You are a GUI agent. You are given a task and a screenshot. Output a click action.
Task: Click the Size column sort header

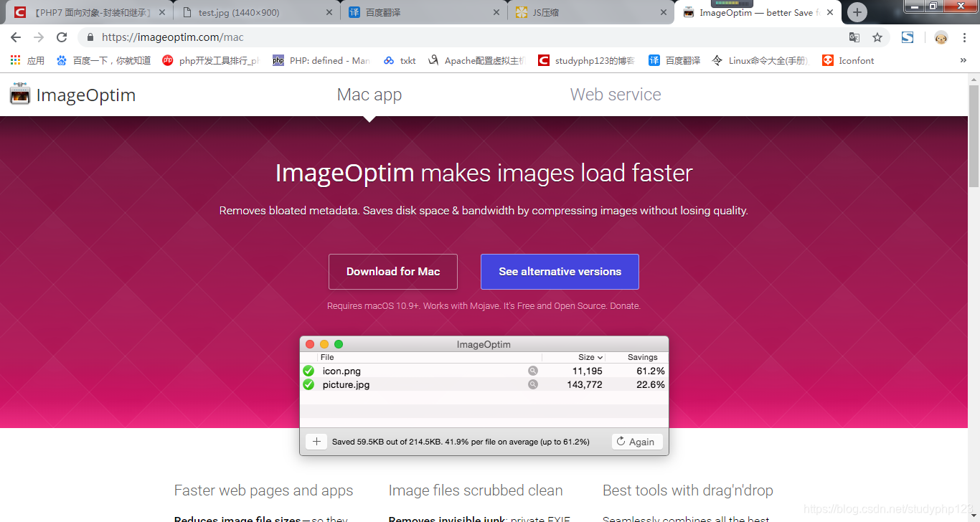(590, 357)
